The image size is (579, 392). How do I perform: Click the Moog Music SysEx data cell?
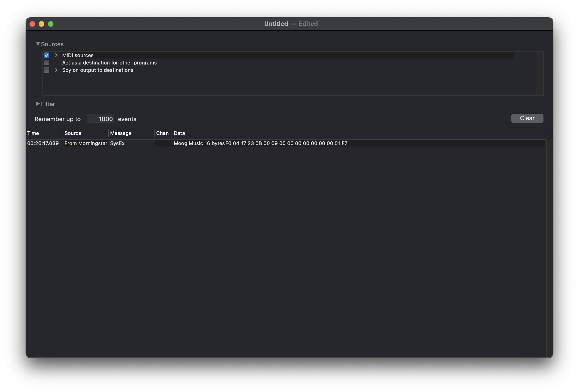pyautogui.click(x=260, y=143)
